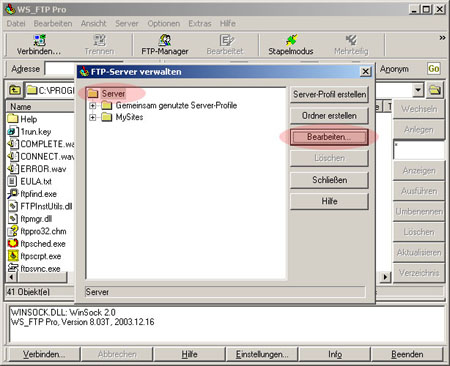Click the Aktualisieren side button

coord(419,252)
